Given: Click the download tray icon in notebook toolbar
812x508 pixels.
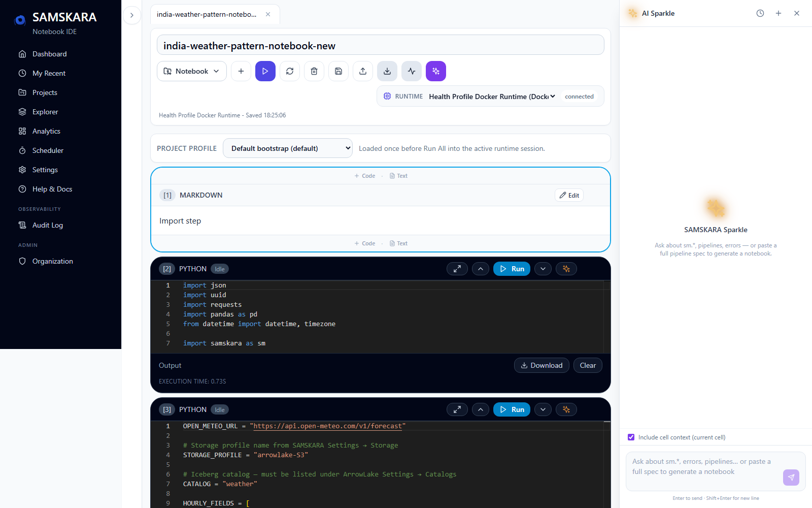Looking at the screenshot, I should point(387,71).
